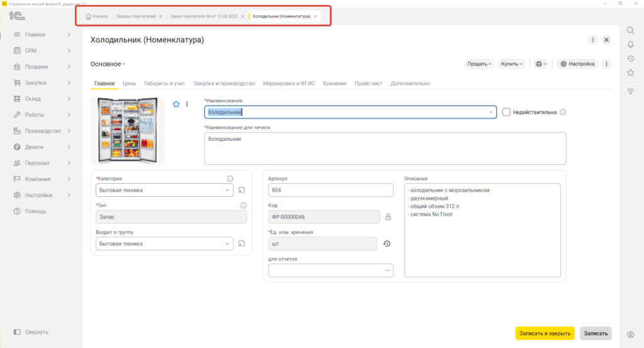This screenshot has width=644, height=348.
Task: Open form three-dot menu near close button
Action: pos(592,40)
